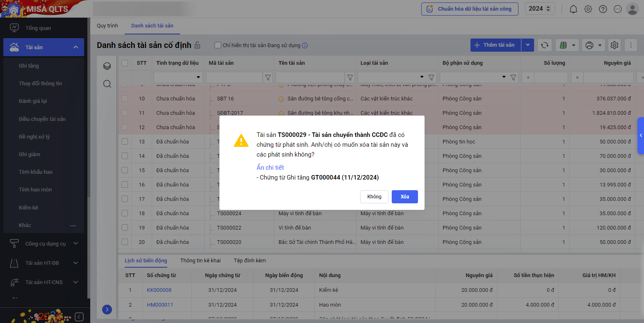Click the refresh data icon
This screenshot has width=644, height=323.
click(x=544, y=45)
